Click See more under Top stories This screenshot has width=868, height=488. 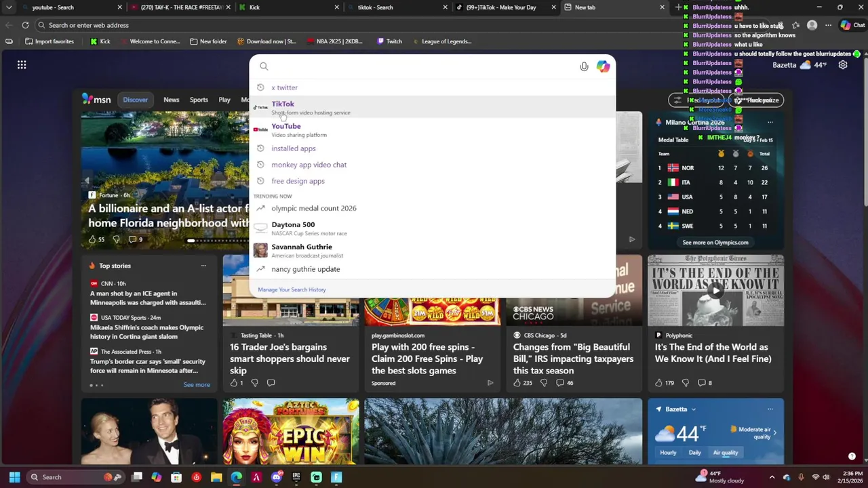click(x=197, y=385)
